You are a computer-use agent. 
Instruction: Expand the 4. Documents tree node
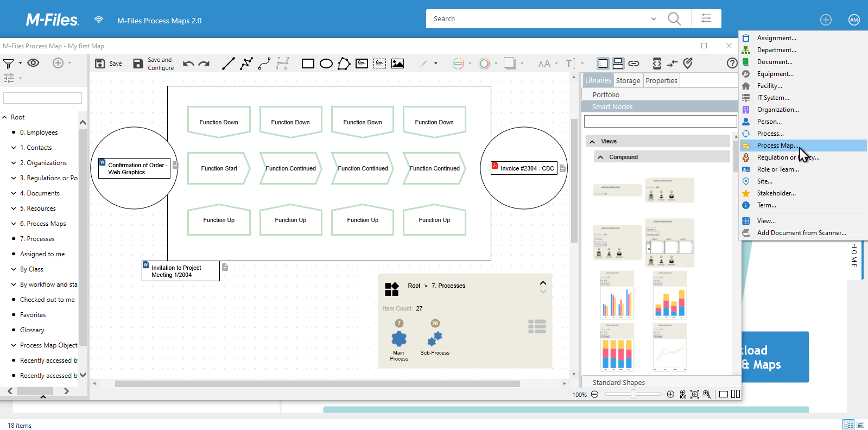(14, 193)
